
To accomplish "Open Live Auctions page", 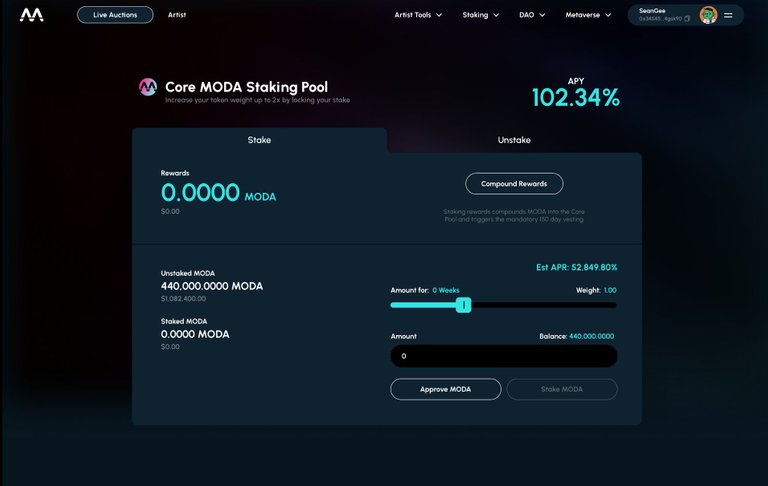I will click(x=115, y=15).
